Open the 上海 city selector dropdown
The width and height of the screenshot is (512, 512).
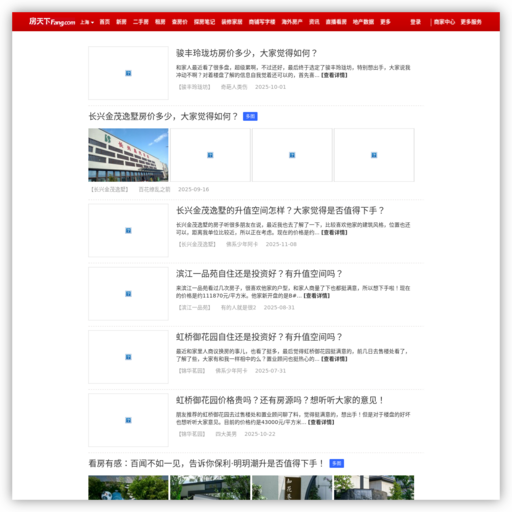coord(87,22)
